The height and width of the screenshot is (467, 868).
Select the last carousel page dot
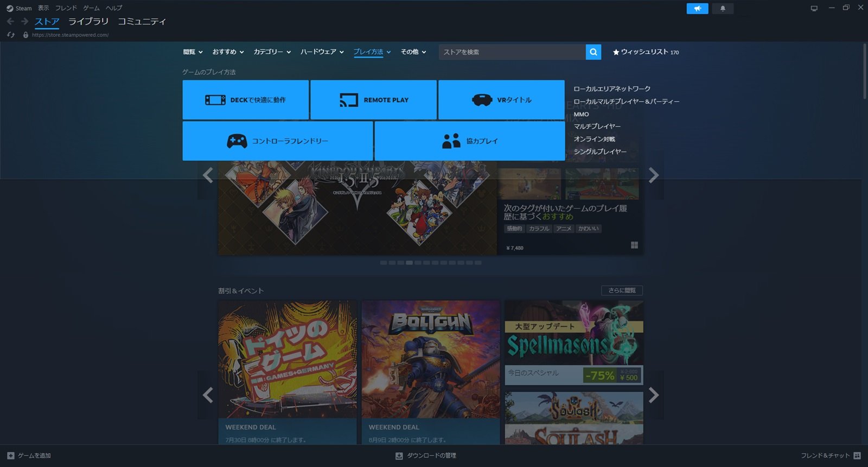(x=478, y=263)
